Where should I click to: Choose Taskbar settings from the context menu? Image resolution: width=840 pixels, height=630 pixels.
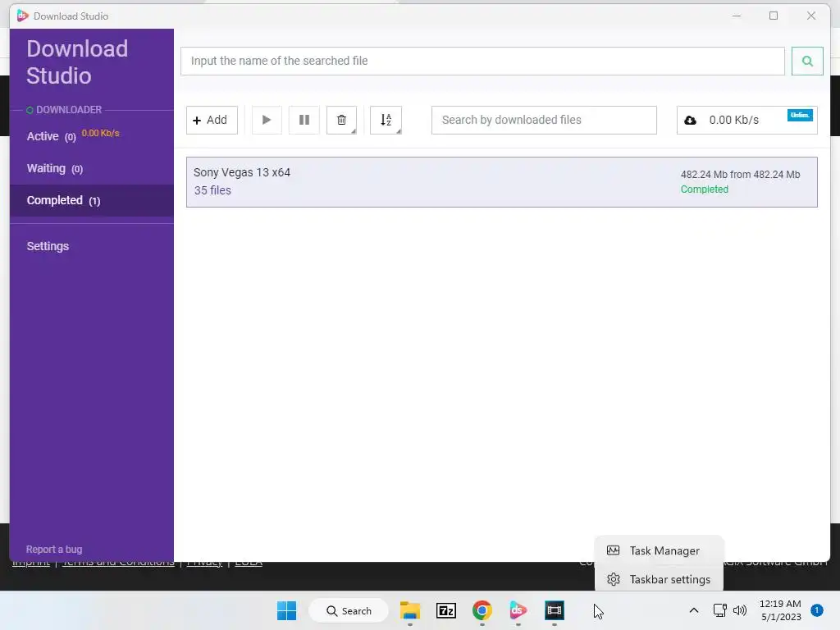pyautogui.click(x=659, y=580)
